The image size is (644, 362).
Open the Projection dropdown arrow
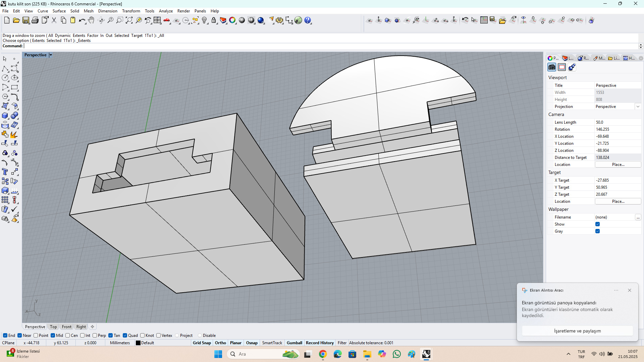tap(638, 107)
